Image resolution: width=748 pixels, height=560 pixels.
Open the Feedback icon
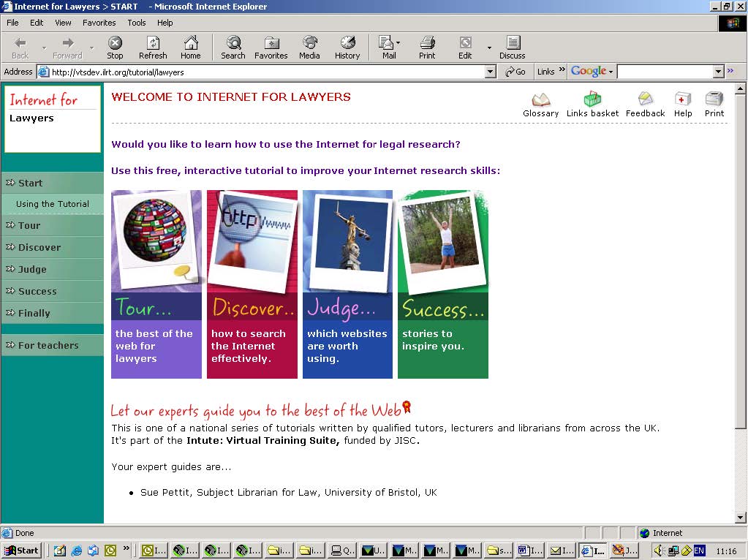tap(645, 105)
